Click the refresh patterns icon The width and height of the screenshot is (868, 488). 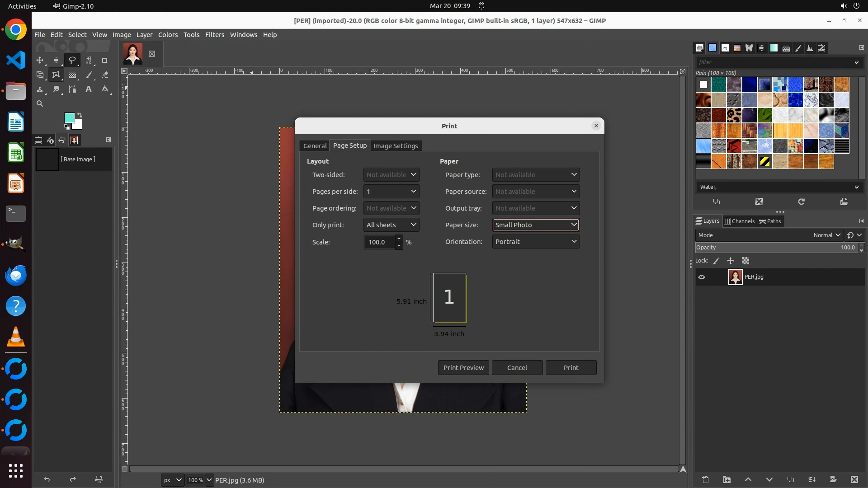[x=801, y=202]
